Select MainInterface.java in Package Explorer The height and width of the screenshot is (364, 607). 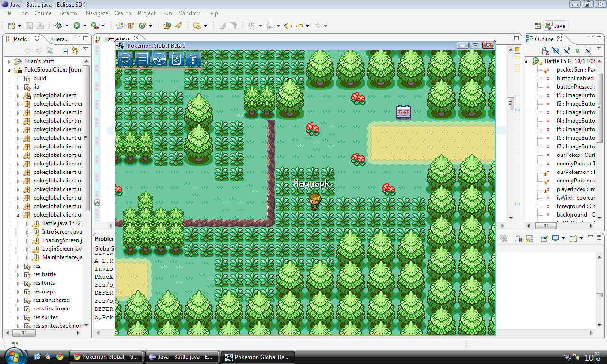[58, 257]
